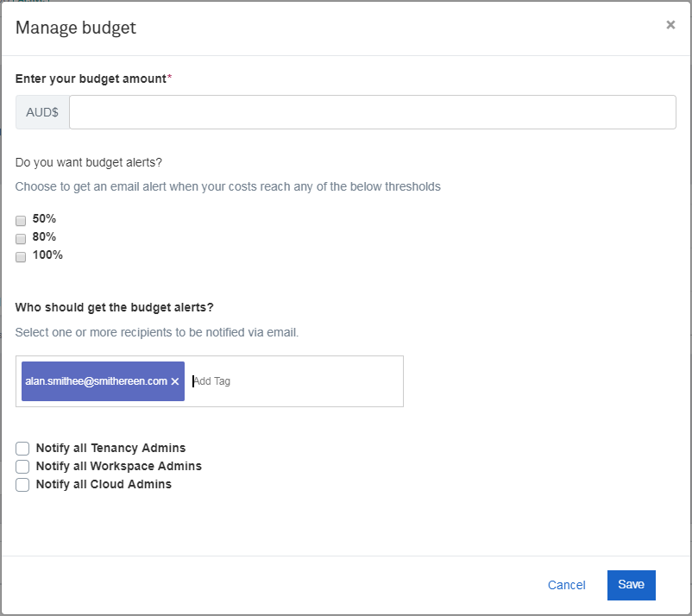Click the budget amount input field
The height and width of the screenshot is (616, 692).
[372, 112]
